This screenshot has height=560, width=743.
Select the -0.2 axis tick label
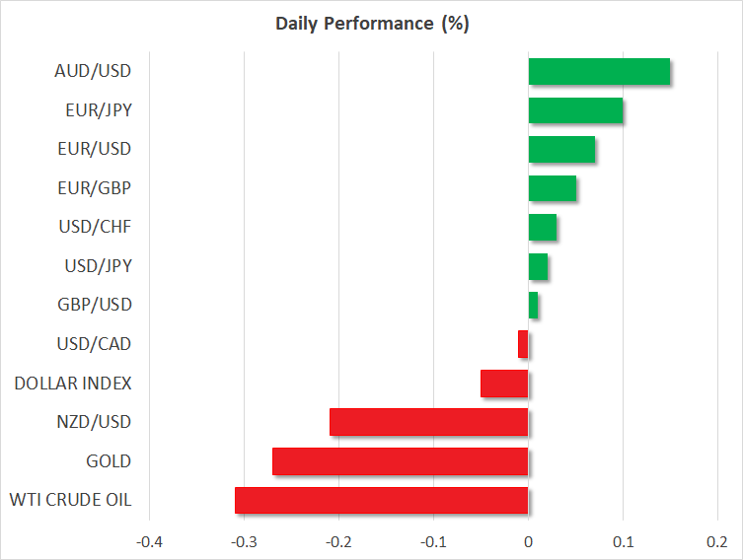click(x=338, y=541)
